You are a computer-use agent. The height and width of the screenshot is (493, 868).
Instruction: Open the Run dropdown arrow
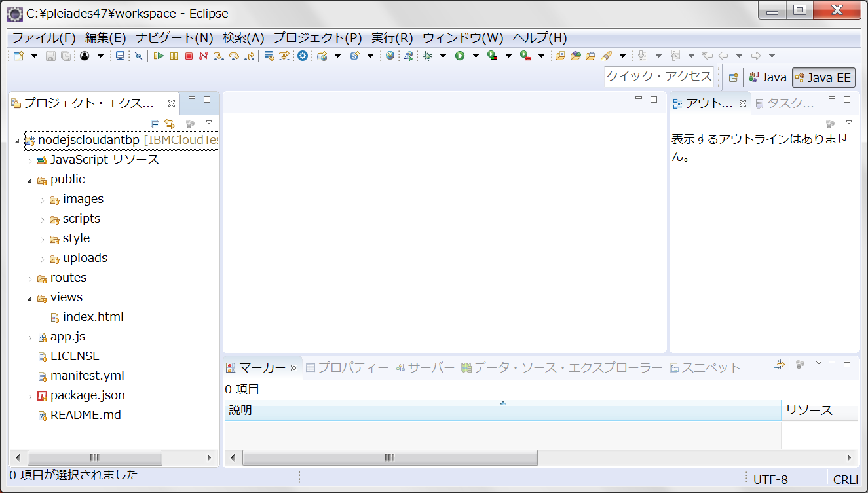476,56
